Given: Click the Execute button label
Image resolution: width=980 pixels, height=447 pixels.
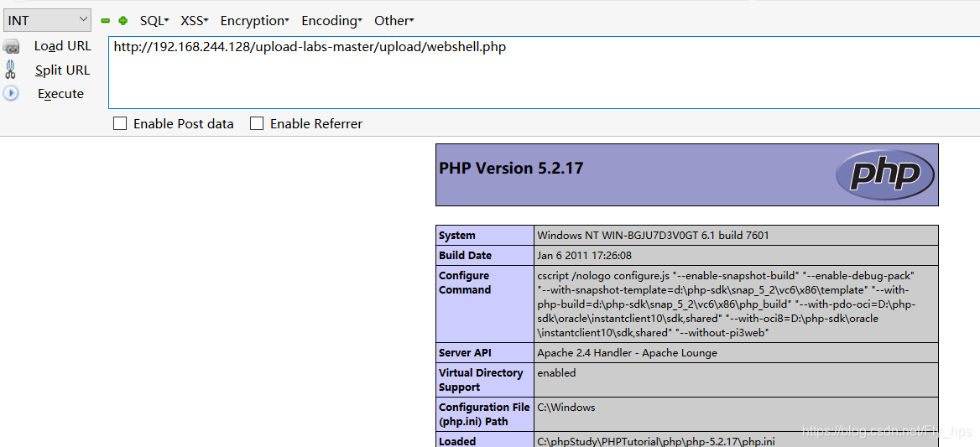Looking at the screenshot, I should point(60,94).
